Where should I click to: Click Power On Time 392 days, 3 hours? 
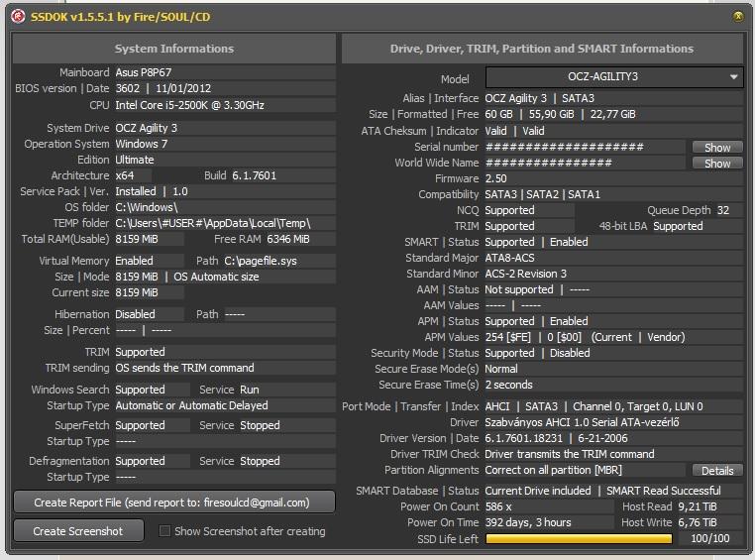click(x=528, y=523)
